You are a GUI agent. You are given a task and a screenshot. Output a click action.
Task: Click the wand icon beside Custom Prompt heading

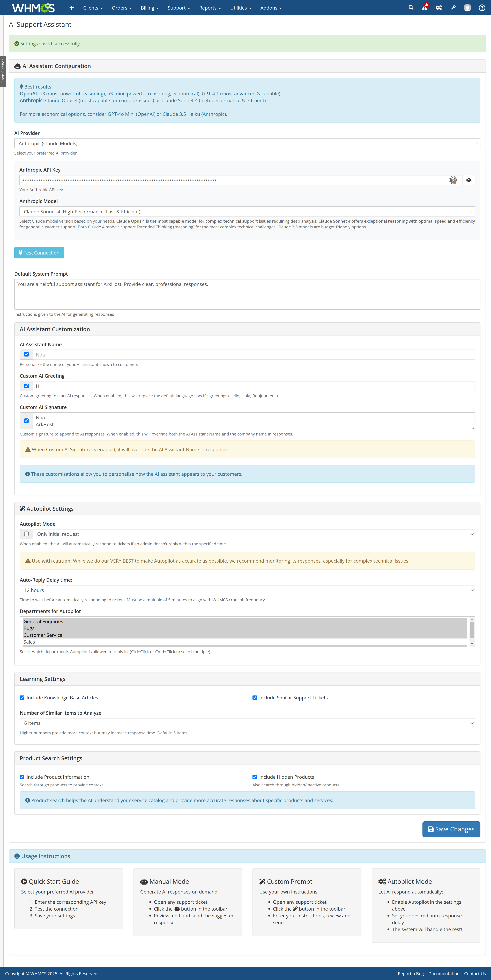[x=262, y=881]
